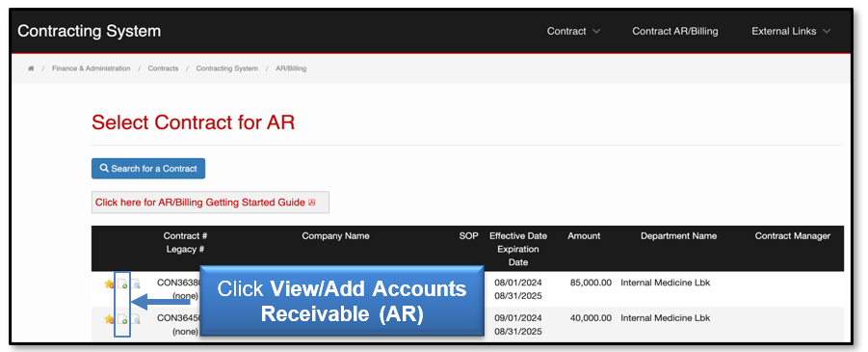Click the Contracting System title in the header
The width and height of the screenshot is (868, 352).
[90, 31]
